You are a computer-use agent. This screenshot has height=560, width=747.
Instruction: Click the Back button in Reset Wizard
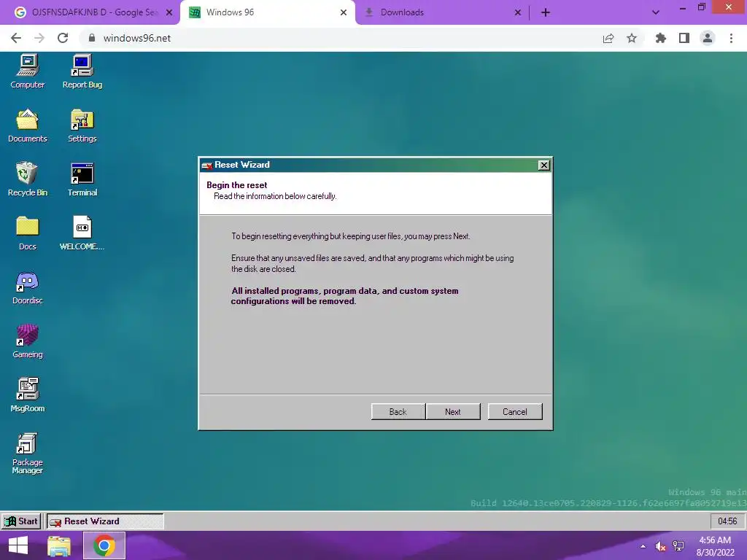398,412
